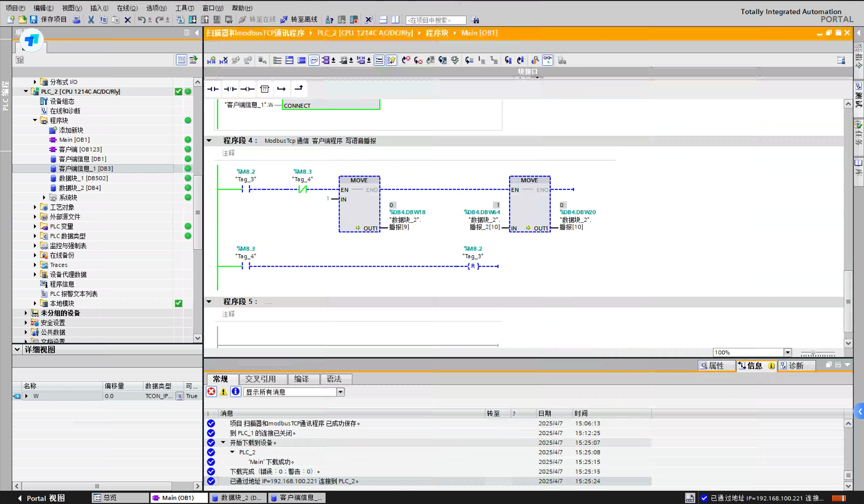Viewport: 864px width, 504px height.
Task: Toggle warning messages filter button
Action: tap(224, 392)
